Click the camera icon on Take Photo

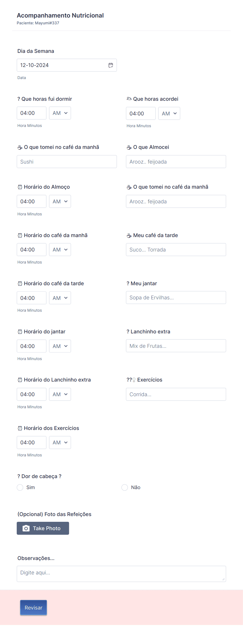[x=26, y=528]
